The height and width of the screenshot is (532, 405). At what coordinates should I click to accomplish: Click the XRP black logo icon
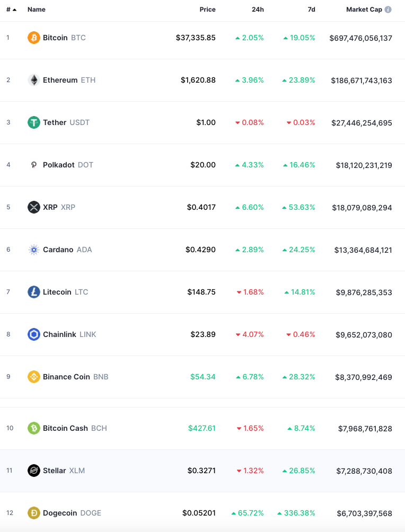pyautogui.click(x=33, y=207)
